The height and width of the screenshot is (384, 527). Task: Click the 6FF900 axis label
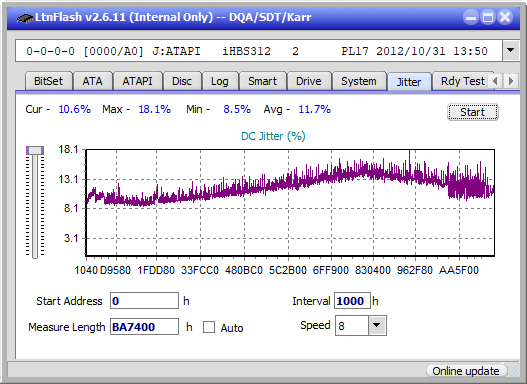coord(331,270)
